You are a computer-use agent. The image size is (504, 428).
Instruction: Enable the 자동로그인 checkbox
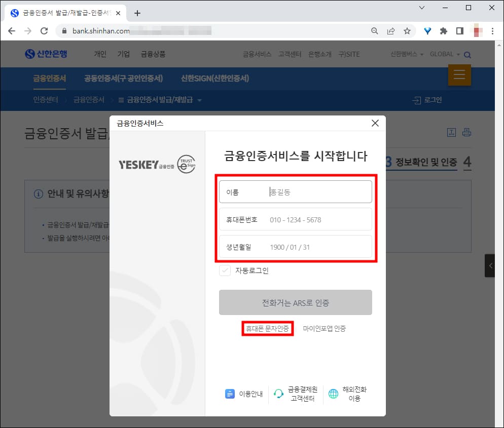225,270
